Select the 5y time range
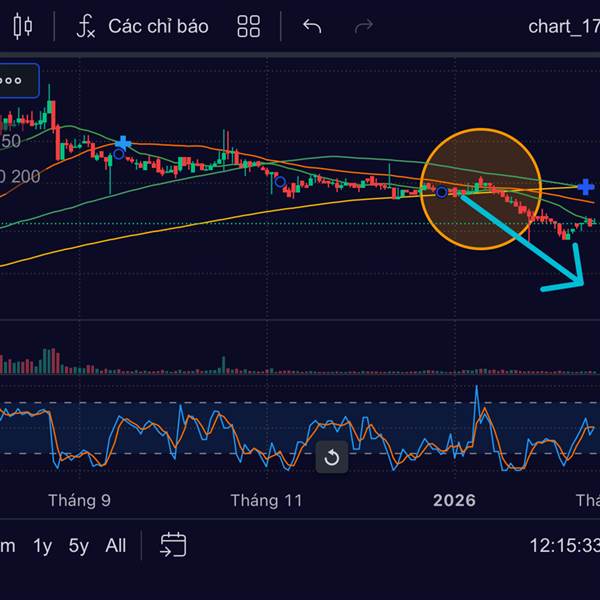 pyautogui.click(x=78, y=546)
